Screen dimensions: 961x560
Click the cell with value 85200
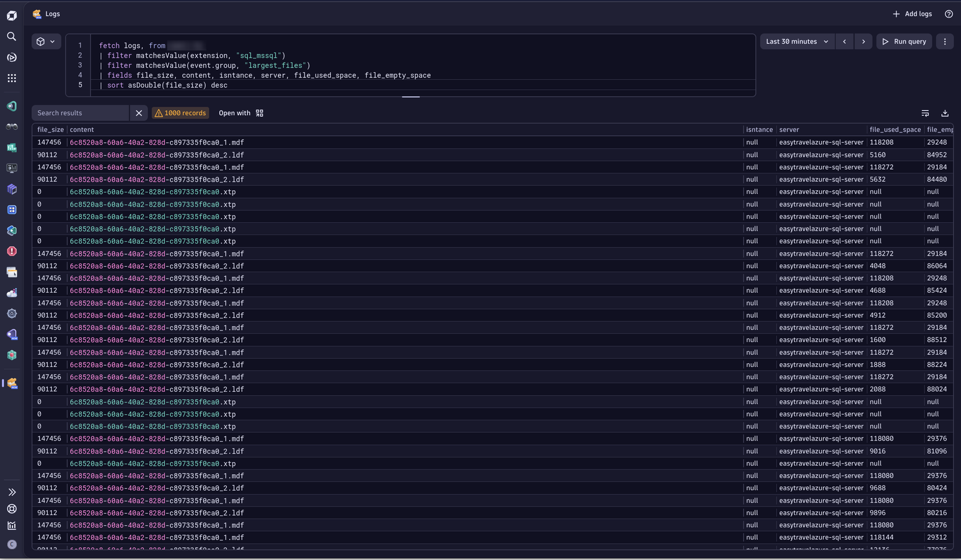(x=936, y=315)
